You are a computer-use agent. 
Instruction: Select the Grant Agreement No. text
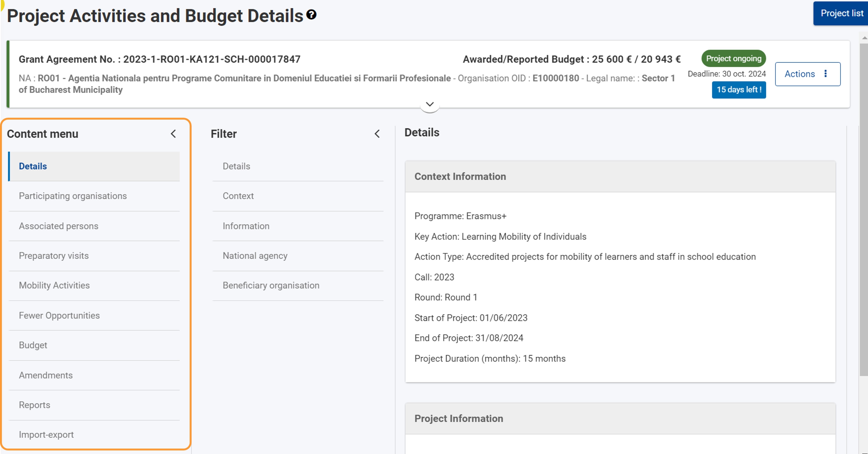coord(159,59)
